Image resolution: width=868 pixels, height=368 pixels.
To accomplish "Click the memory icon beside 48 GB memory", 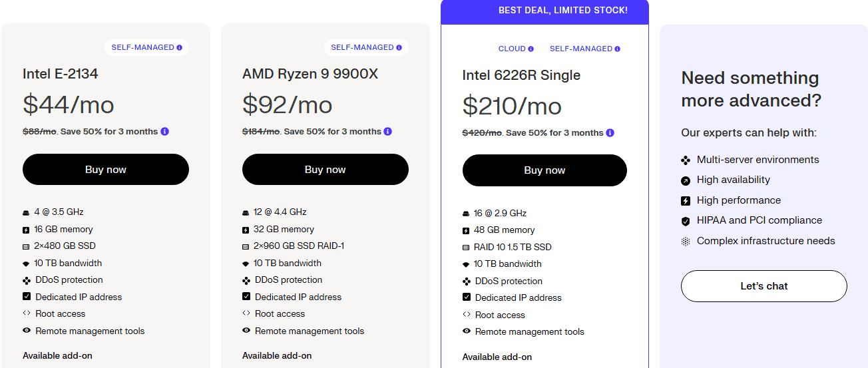I will click(466, 230).
